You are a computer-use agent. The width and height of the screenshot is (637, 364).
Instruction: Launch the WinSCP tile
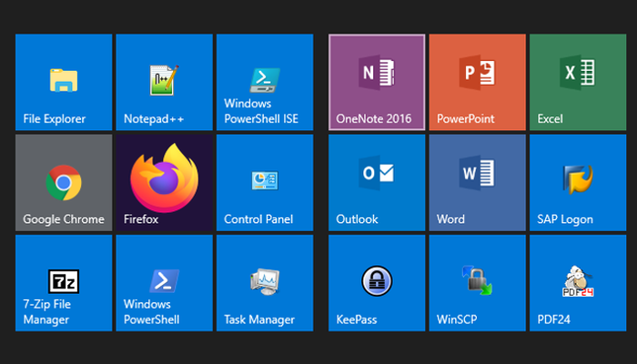478,283
